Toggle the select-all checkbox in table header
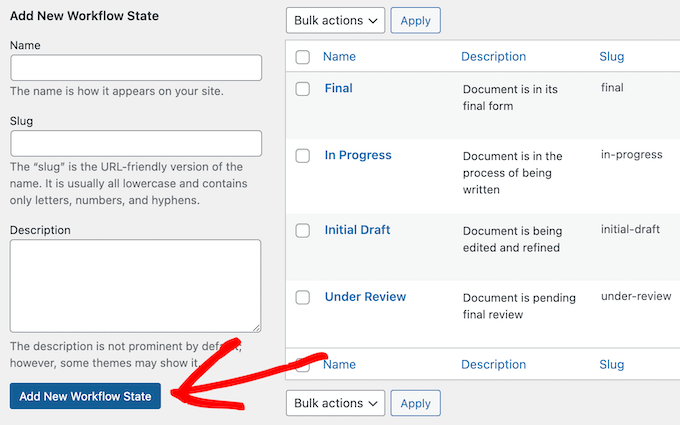The height and width of the screenshot is (425, 680). click(x=303, y=58)
